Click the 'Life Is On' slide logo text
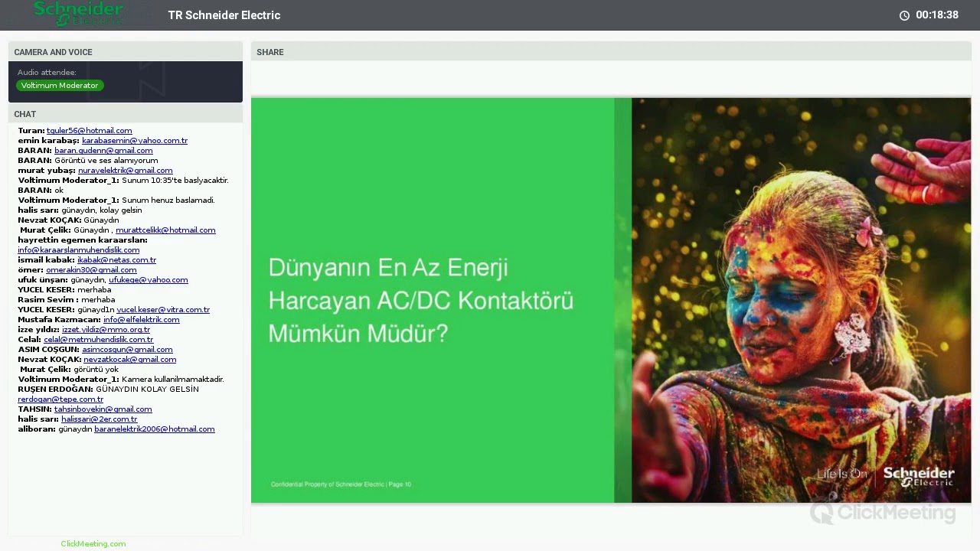Viewport: 980px width, 551px height. (841, 474)
